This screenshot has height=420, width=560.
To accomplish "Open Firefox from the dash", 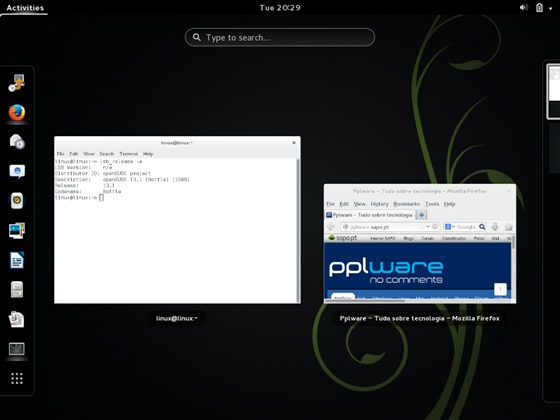I will tap(17, 112).
